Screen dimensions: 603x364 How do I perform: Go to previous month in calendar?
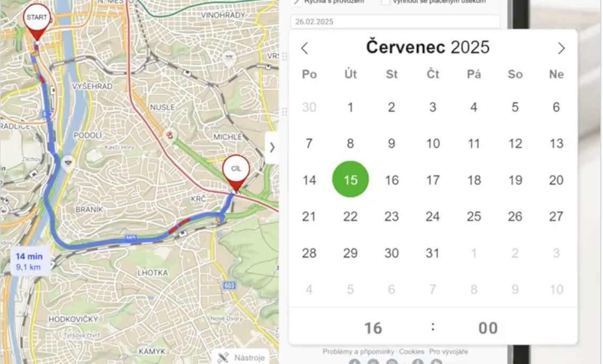305,48
